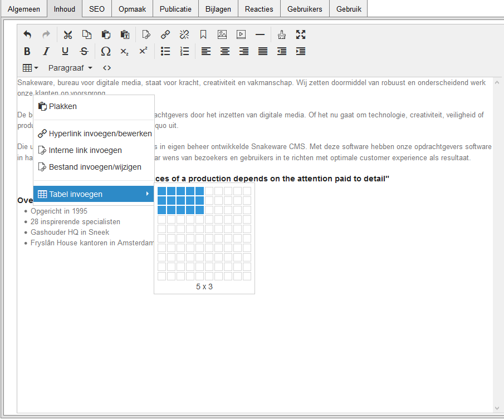Click the insert media/video icon
Viewport: 504px width, 420px height.
coord(241,34)
